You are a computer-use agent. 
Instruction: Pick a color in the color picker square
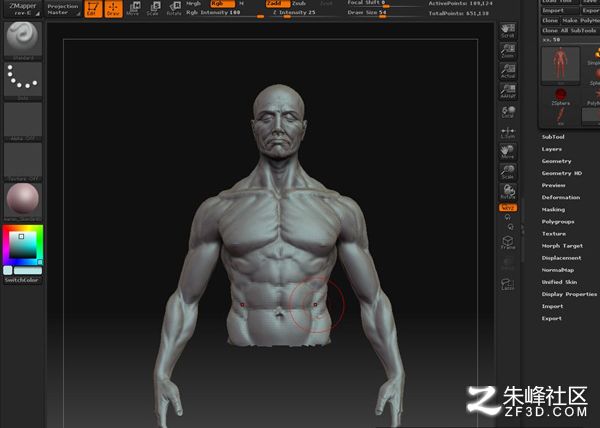pos(23,245)
